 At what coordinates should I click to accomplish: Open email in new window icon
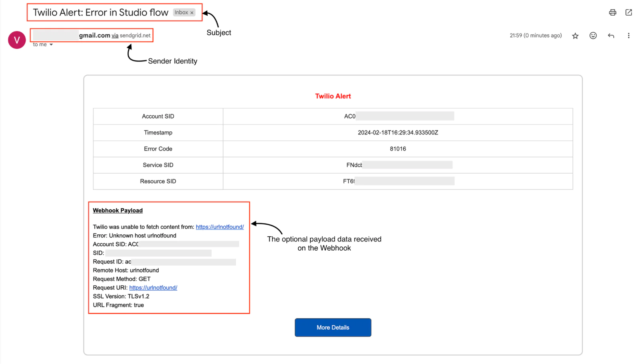[x=629, y=12]
